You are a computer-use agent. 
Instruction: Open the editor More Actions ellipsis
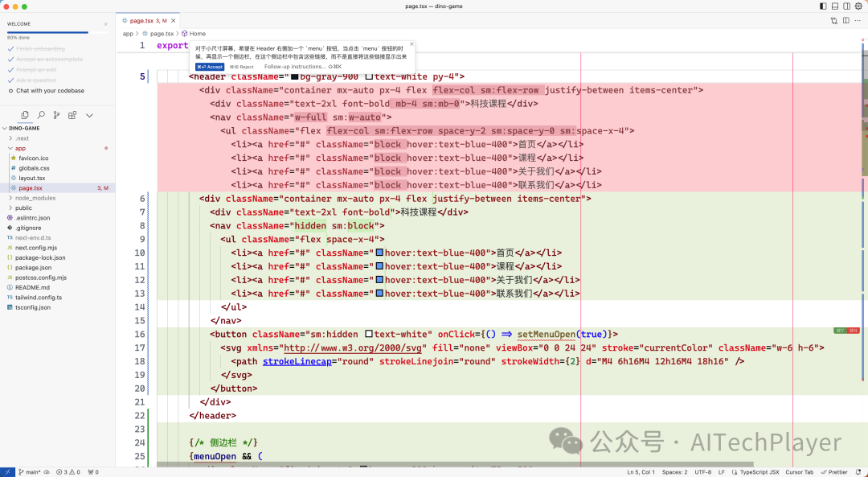click(x=858, y=20)
